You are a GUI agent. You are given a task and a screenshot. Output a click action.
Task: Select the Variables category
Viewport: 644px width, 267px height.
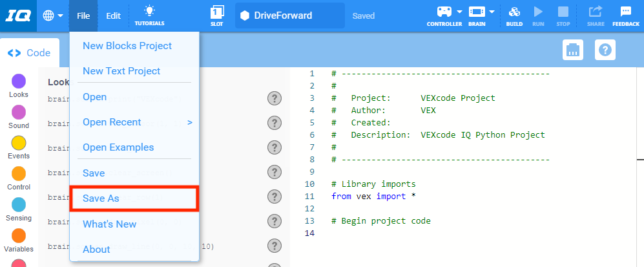pyautogui.click(x=19, y=235)
